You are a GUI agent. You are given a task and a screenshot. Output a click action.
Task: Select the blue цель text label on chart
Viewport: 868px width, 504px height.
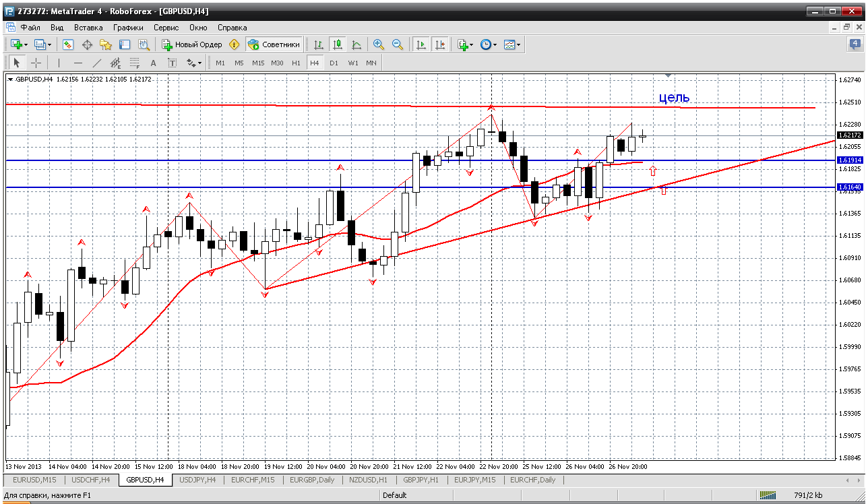pyautogui.click(x=674, y=98)
